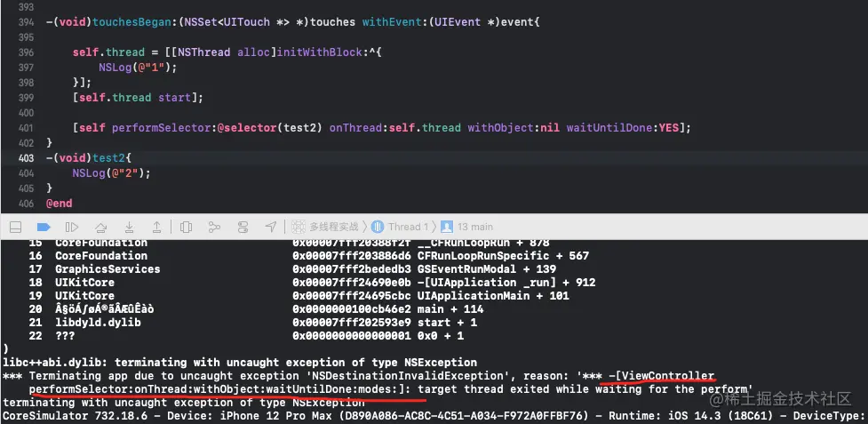Image resolution: width=868 pixels, height=424 pixels.
Task: Click the Simulate Location arrow icon
Action: pos(271,227)
